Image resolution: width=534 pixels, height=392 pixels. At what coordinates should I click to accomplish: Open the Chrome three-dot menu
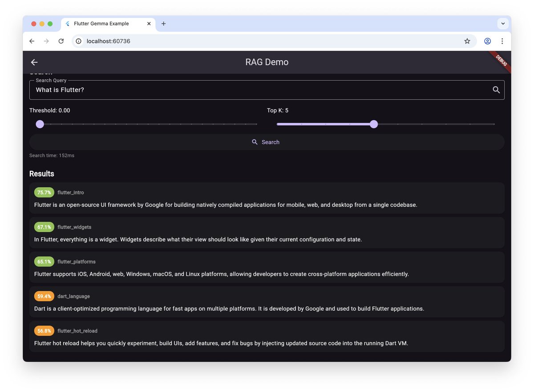502,41
